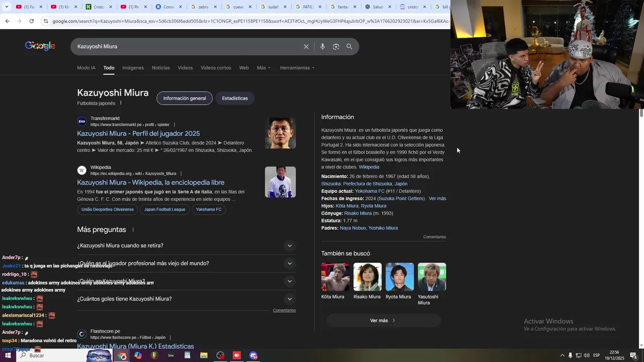Viewport: 644px width, 362px height.
Task: Go to the Google logo homepage
Action: click(40, 46)
